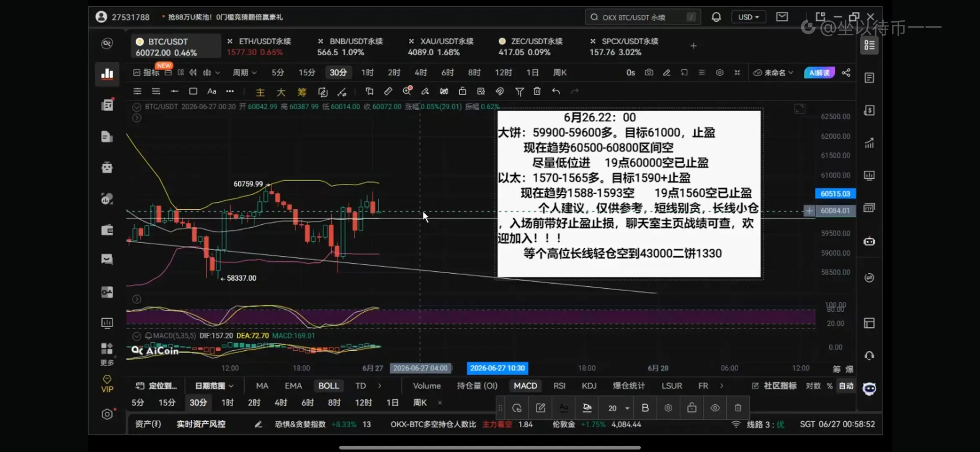The image size is (980, 452).
Task: Expand more main indicators arrow after TD
Action: 379,386
